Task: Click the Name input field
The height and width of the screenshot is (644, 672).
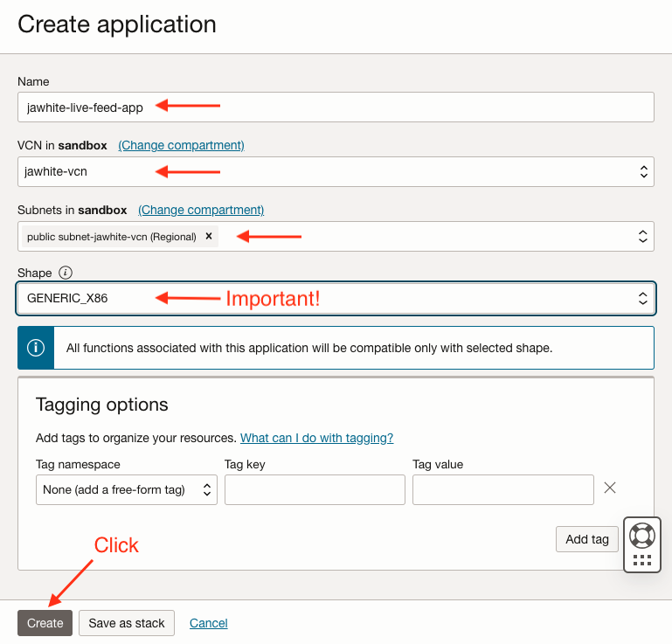Action: (x=336, y=107)
